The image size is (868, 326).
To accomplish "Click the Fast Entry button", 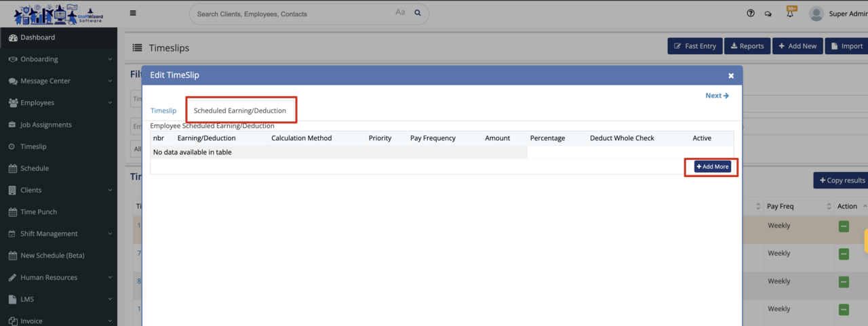I will 695,46.
